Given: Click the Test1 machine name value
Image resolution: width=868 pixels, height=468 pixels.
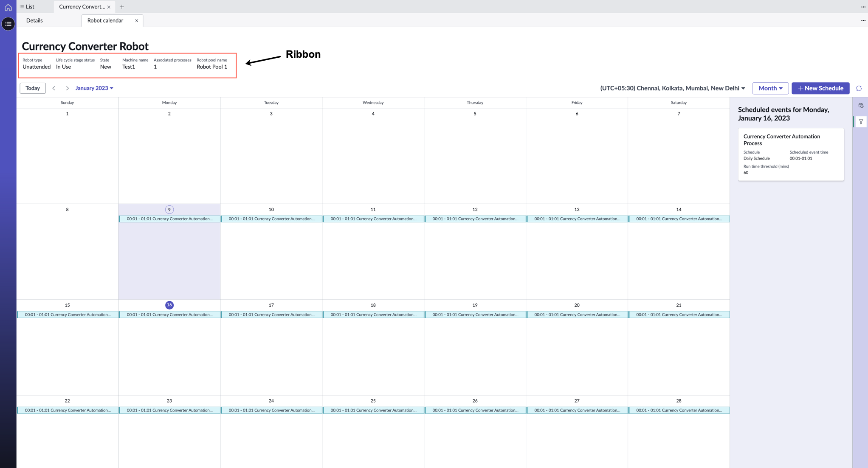Looking at the screenshot, I should pyautogui.click(x=129, y=67).
